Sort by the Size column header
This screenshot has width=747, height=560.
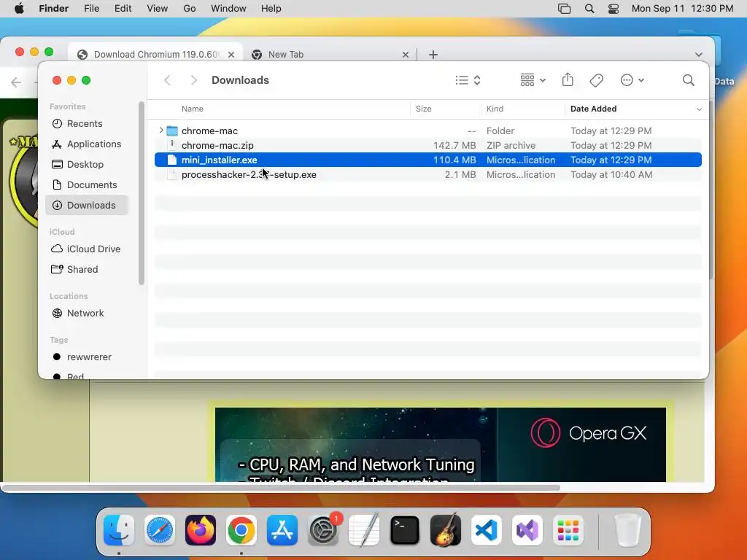pos(424,109)
